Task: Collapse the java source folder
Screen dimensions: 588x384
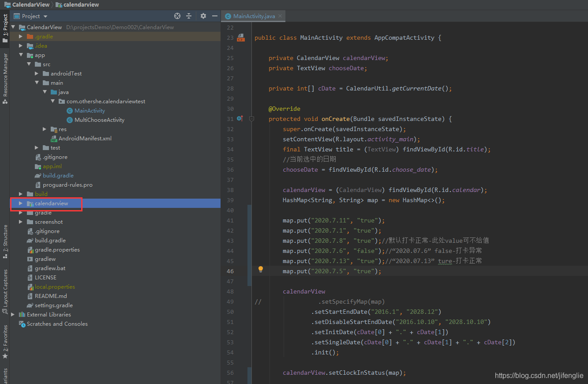Action: (x=45, y=92)
